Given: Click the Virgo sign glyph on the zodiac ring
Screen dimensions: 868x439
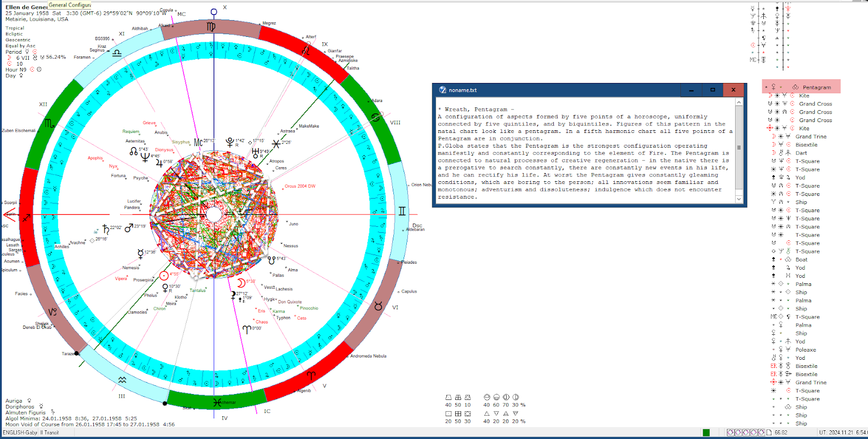Looking at the screenshot, I should click(x=211, y=26).
